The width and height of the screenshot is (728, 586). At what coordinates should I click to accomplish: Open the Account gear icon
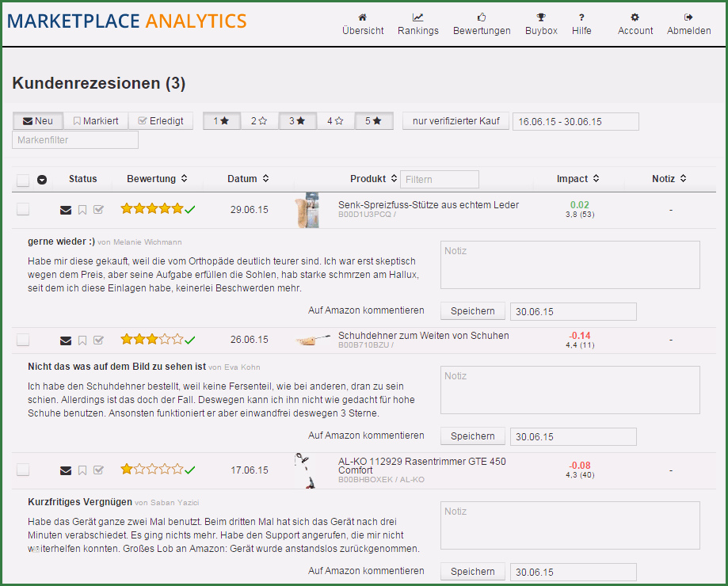(635, 17)
